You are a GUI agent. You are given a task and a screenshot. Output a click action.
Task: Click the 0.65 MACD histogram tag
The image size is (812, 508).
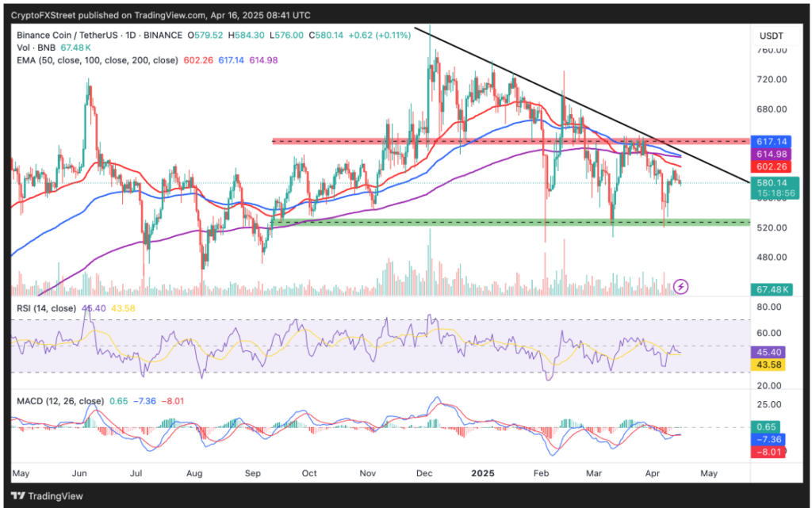click(766, 427)
